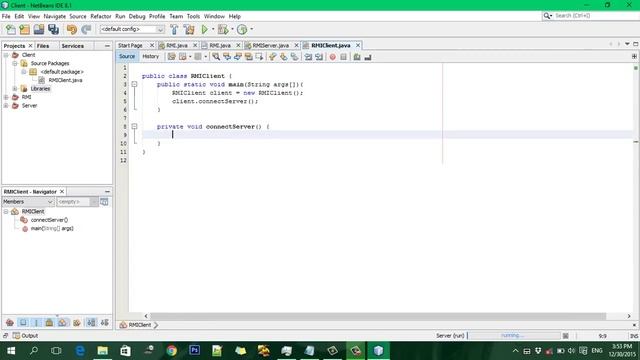Image resolution: width=640 pixels, height=360 pixels.
Task: Expand the Server project node
Action: point(6,105)
